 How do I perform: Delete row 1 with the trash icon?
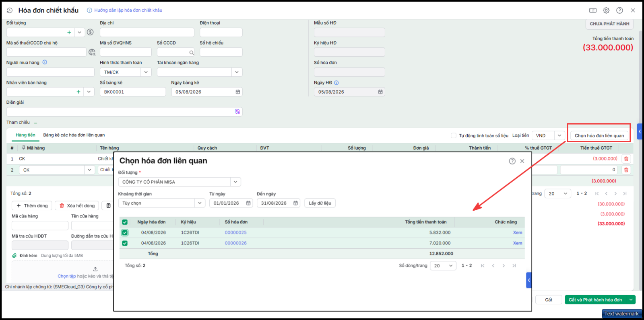626,159
